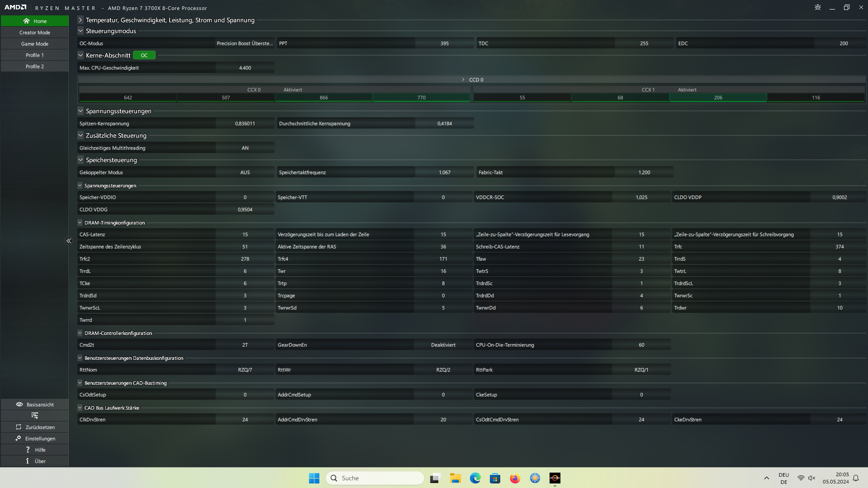Click Speichertaktfrequenz value 1.067

coord(445,172)
